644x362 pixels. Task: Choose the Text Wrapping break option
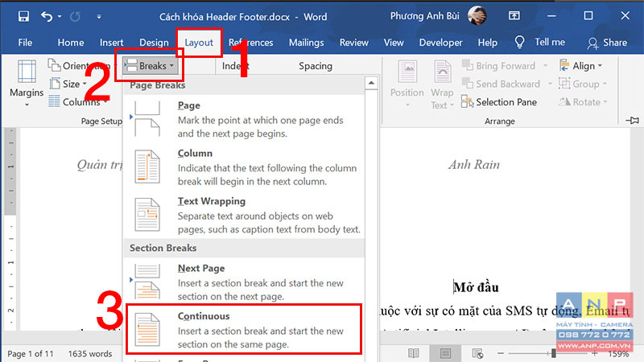[244, 215]
